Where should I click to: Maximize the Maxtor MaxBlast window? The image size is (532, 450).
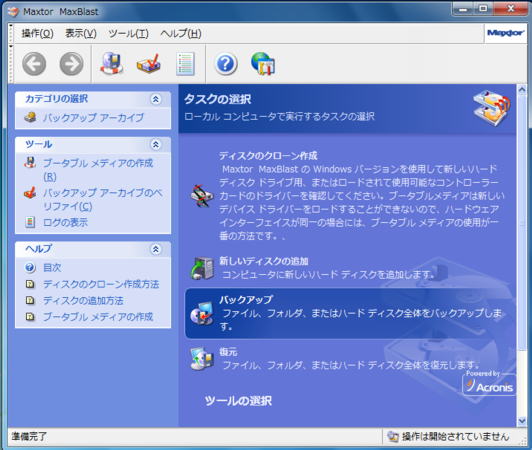point(483,8)
